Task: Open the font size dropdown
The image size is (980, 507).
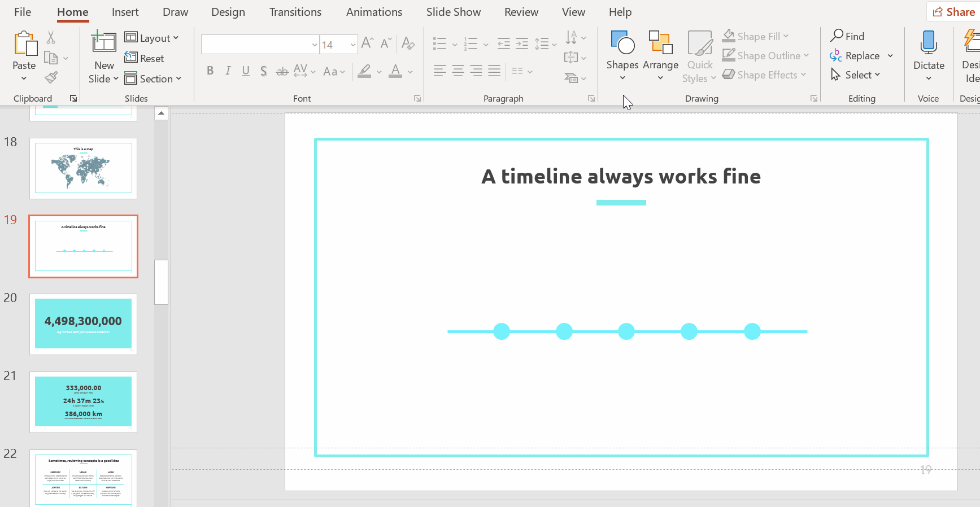Action: coord(352,45)
